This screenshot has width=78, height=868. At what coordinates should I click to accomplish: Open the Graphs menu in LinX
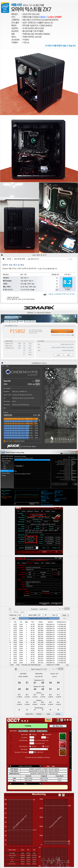pos(22,612)
